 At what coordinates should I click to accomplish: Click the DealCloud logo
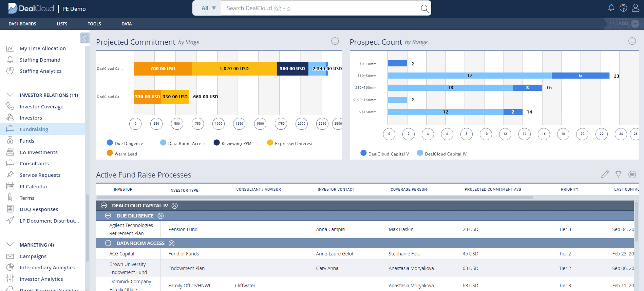click(x=31, y=8)
